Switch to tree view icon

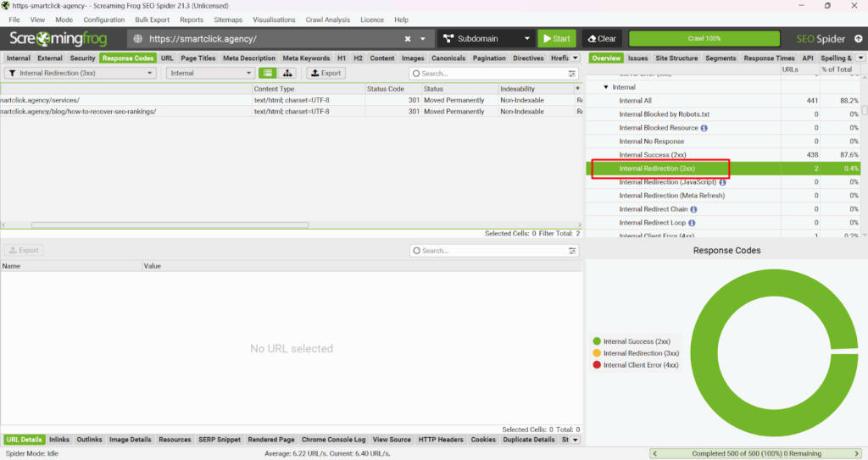coord(287,73)
